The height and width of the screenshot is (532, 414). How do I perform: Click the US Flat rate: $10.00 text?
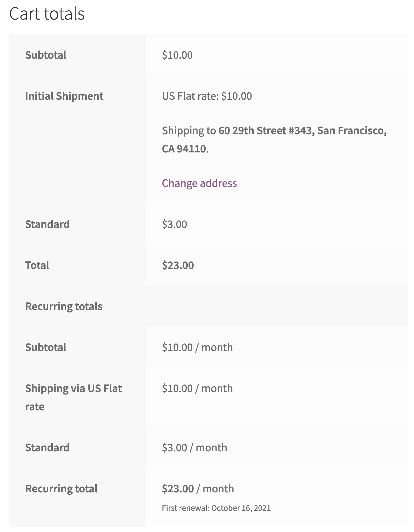[x=207, y=96]
